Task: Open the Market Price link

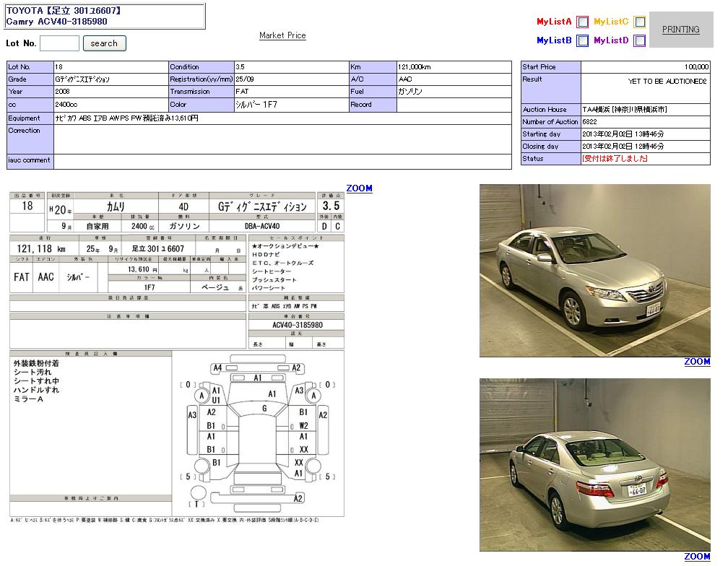Action: pos(282,35)
